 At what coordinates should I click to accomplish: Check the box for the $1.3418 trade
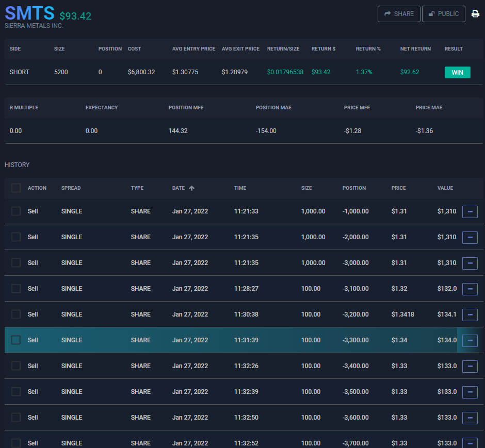[16, 314]
